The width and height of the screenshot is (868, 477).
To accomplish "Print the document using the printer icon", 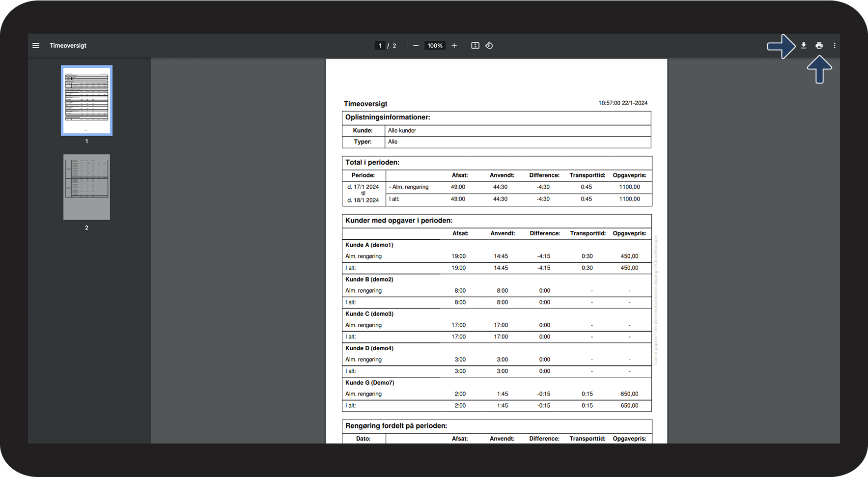I will (819, 46).
